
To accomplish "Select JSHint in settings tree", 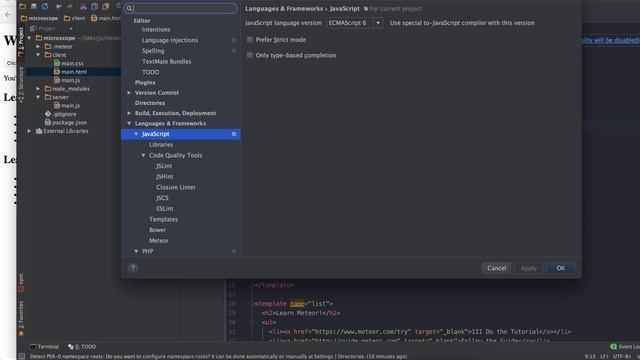I will 164,176.
